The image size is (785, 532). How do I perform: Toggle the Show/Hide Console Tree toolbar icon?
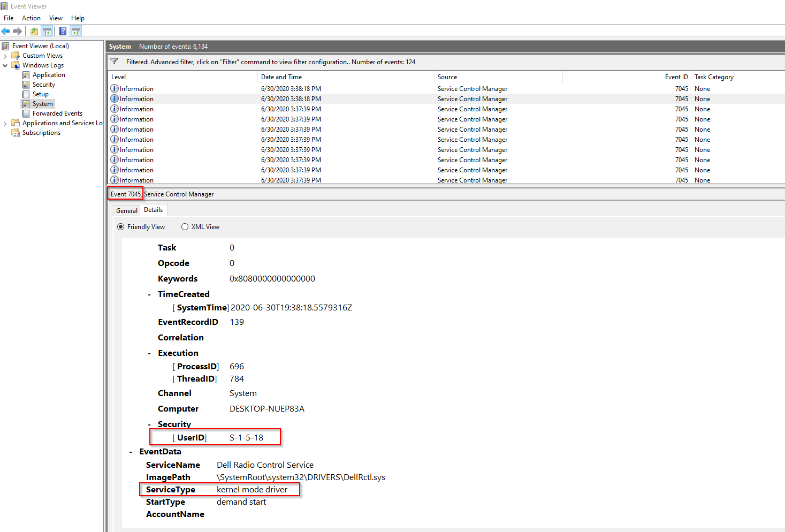click(x=47, y=31)
